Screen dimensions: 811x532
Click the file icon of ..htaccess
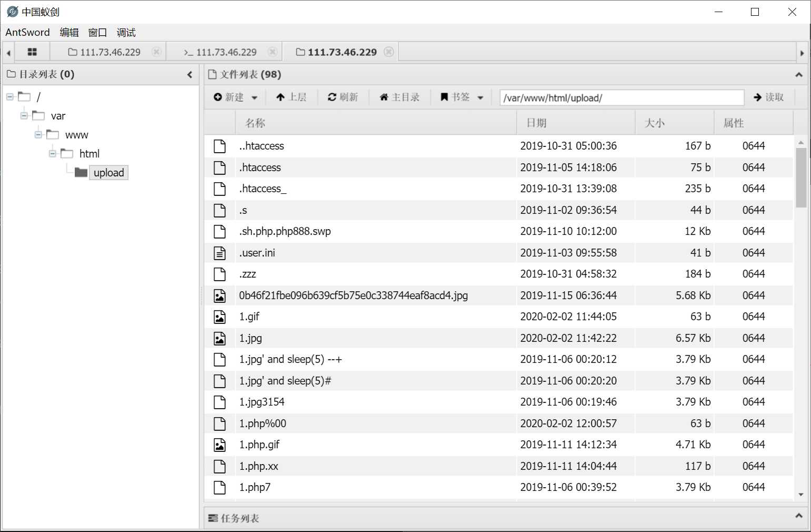(220, 146)
